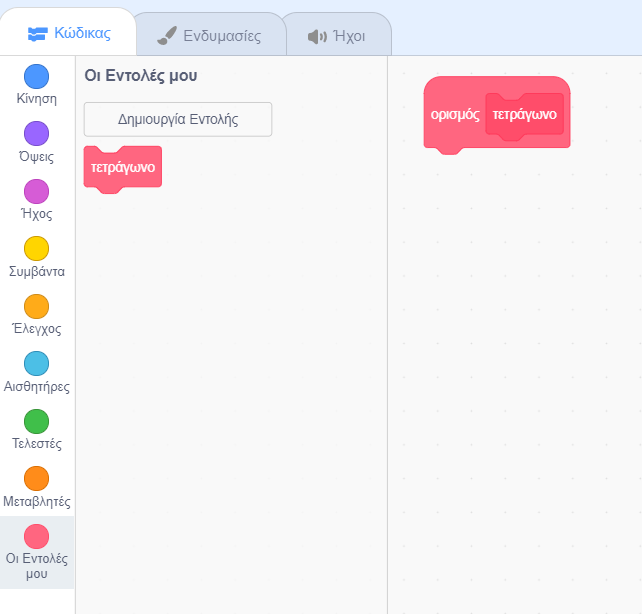
Task: Switch to the Κώδικας tab
Action: pyautogui.click(x=69, y=33)
